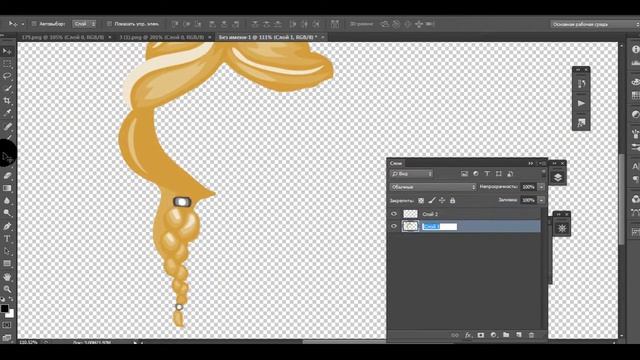The width and height of the screenshot is (640, 360).
Task: Click the Непрозрачность 100% field
Action: (x=529, y=187)
